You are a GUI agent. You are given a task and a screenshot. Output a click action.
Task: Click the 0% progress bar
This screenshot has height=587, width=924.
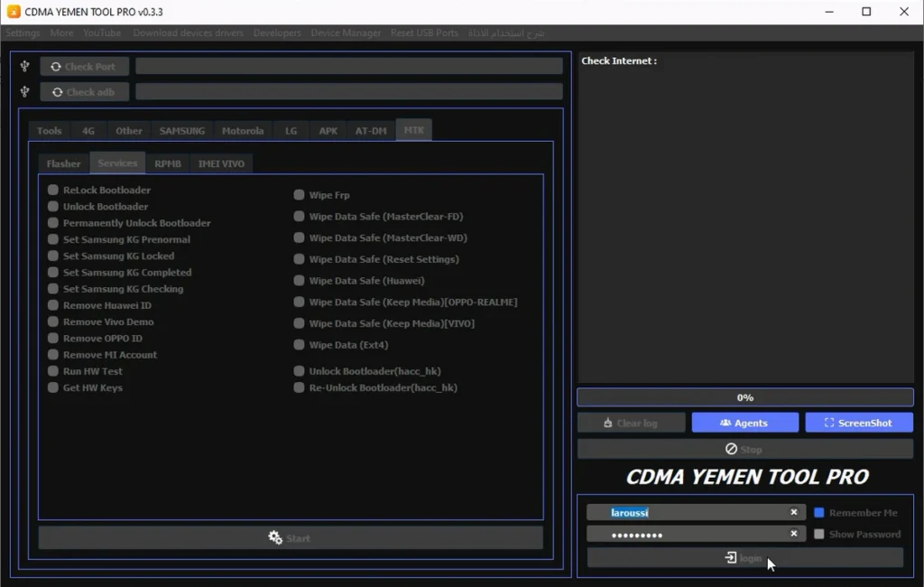(744, 397)
